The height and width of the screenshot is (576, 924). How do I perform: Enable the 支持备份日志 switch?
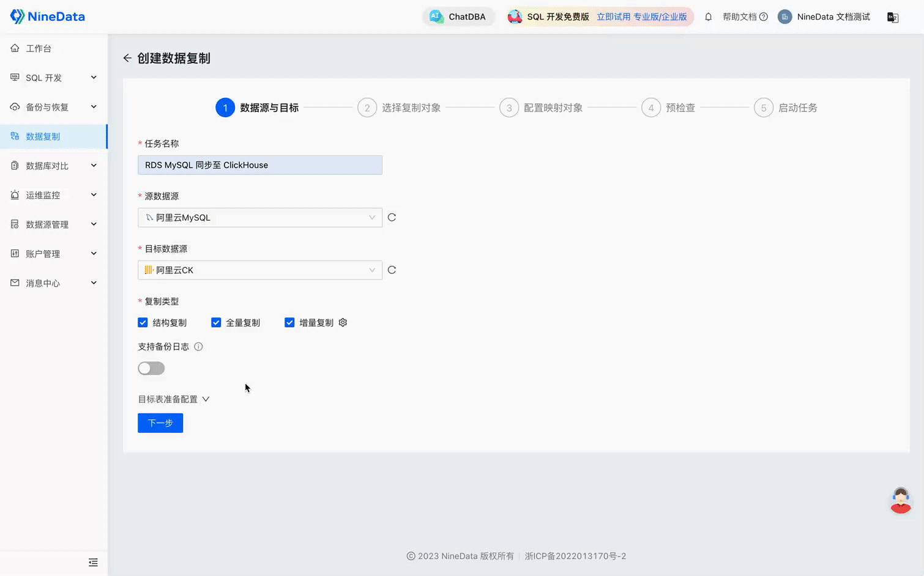click(151, 368)
